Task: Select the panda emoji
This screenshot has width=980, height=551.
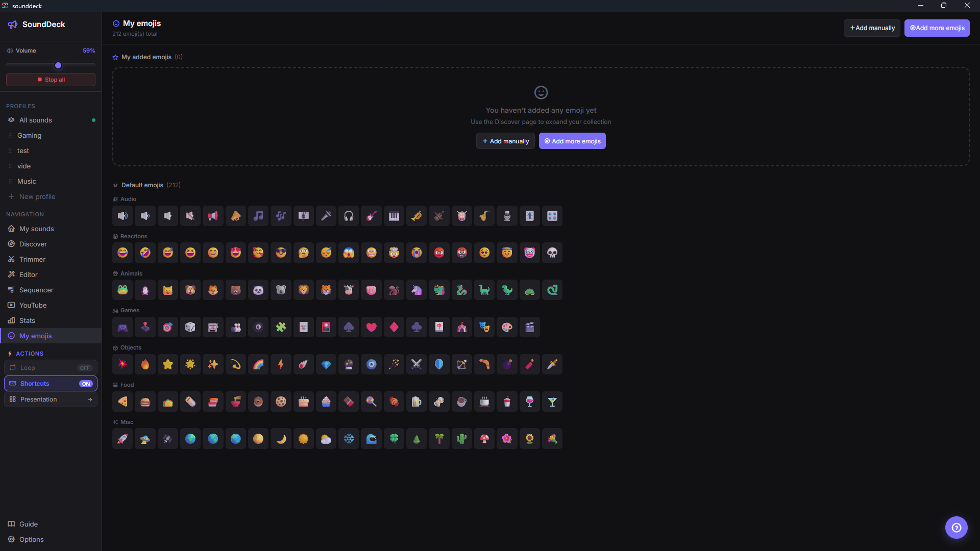Action: [258, 290]
